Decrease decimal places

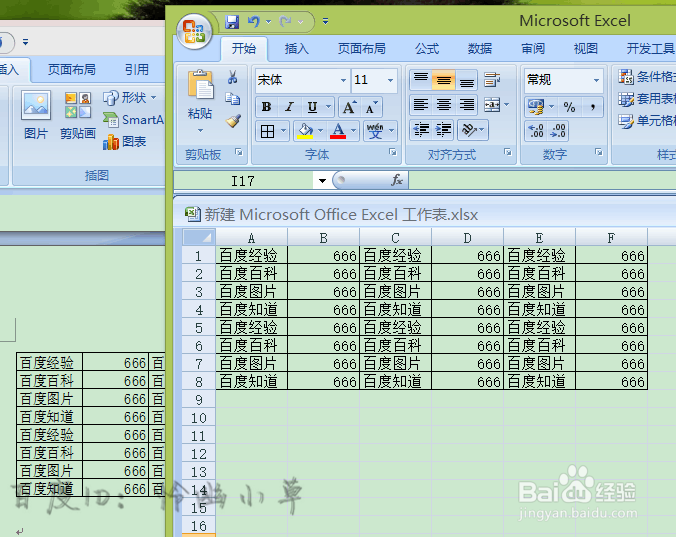pos(558,131)
